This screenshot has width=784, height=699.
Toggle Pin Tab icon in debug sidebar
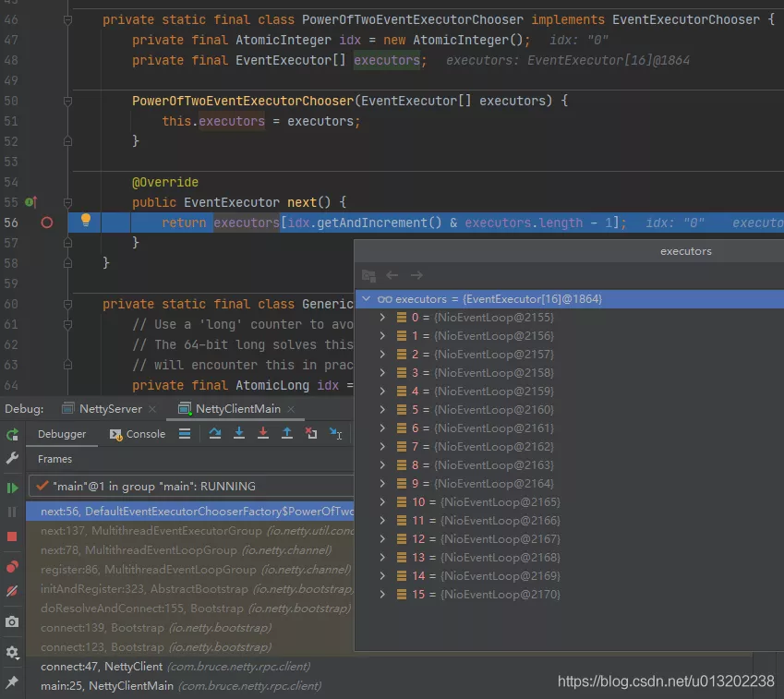click(12, 681)
